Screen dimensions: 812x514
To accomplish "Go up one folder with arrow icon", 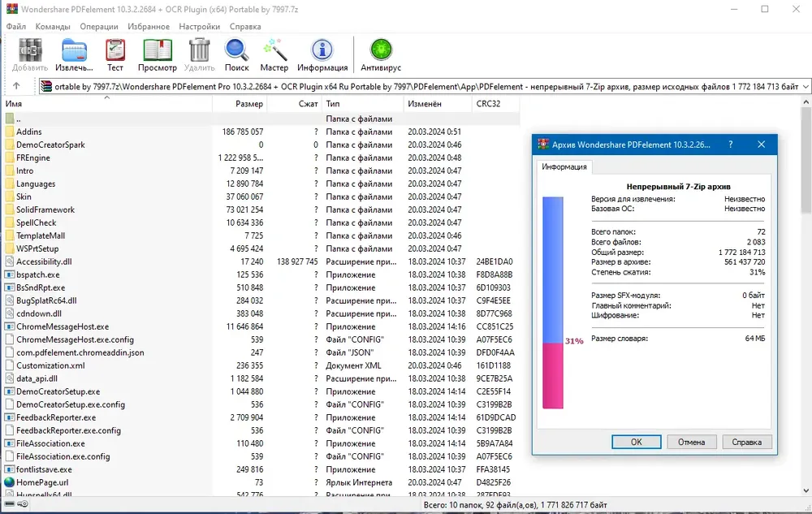I will point(16,86).
